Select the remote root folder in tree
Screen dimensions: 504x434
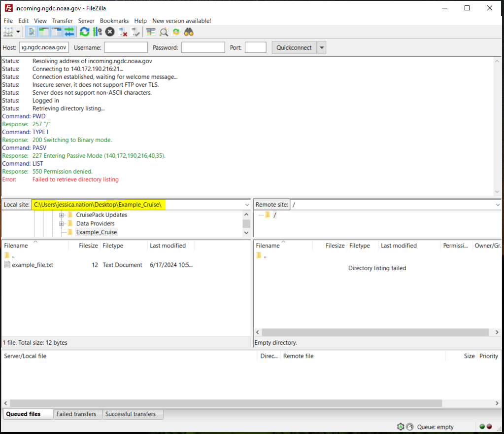pos(275,215)
